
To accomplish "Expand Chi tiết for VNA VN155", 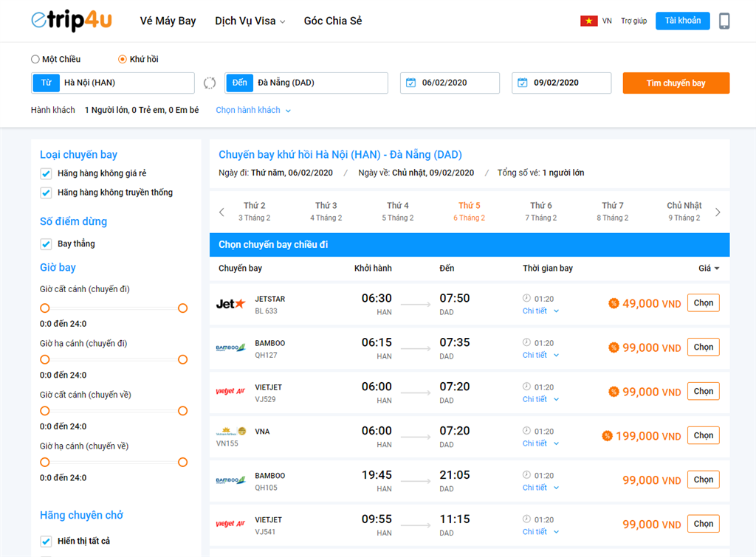I will pyautogui.click(x=540, y=443).
